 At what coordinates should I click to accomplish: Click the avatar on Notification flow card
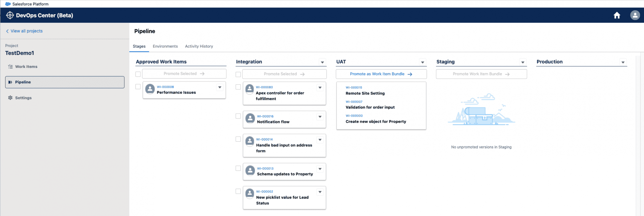pos(250,118)
